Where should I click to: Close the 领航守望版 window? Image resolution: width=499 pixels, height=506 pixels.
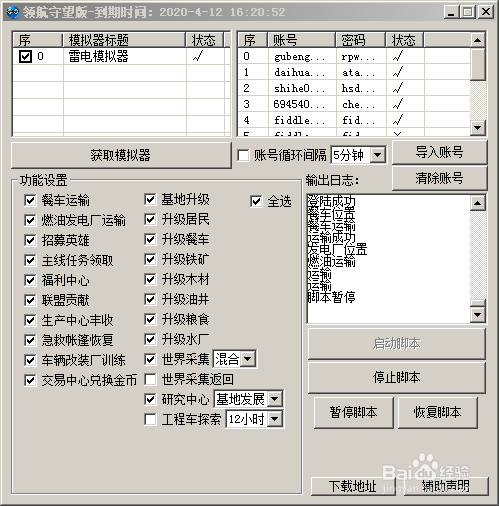click(486, 12)
